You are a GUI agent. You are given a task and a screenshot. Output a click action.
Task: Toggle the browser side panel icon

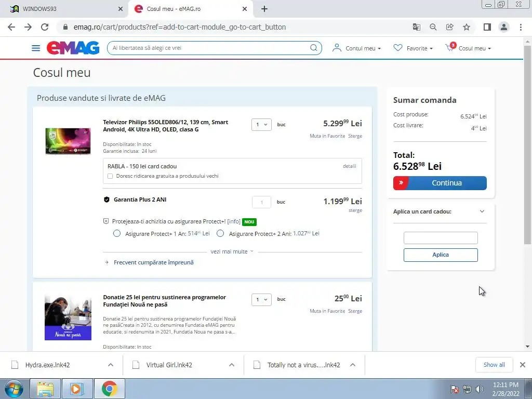(x=487, y=27)
